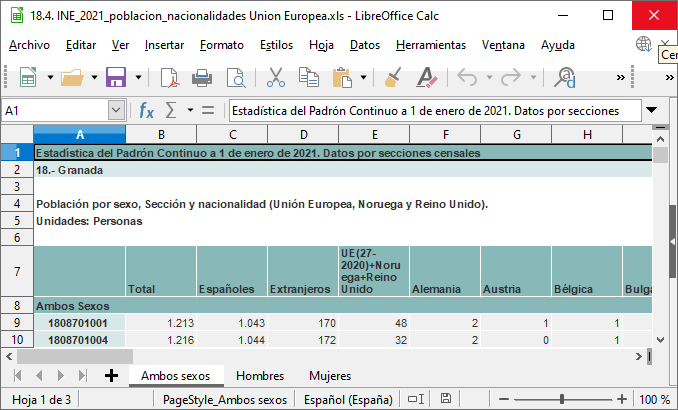Click the Save document icon
Image resolution: width=678 pixels, height=410 pixels.
(x=115, y=78)
